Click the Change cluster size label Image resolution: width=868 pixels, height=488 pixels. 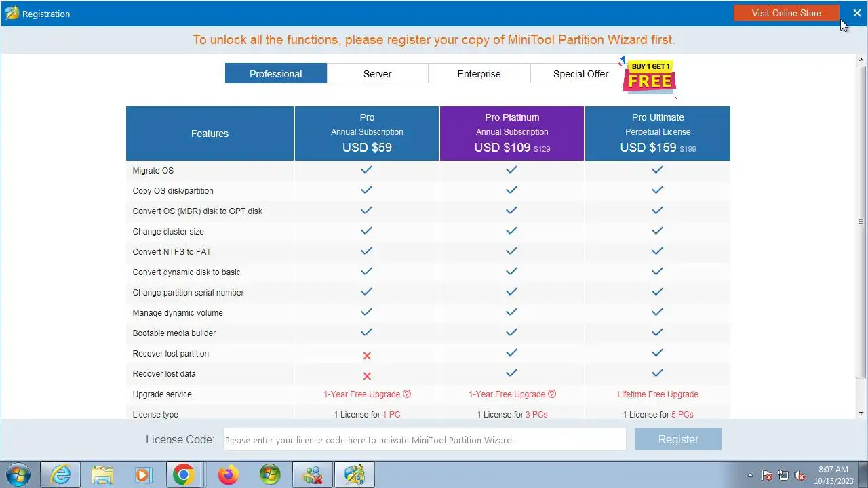tap(168, 231)
